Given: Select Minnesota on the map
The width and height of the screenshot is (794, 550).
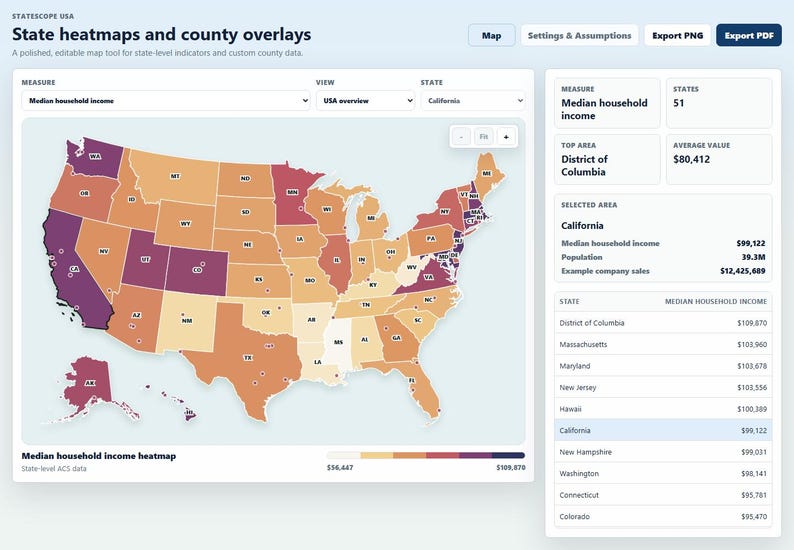Looking at the screenshot, I should 292,192.
